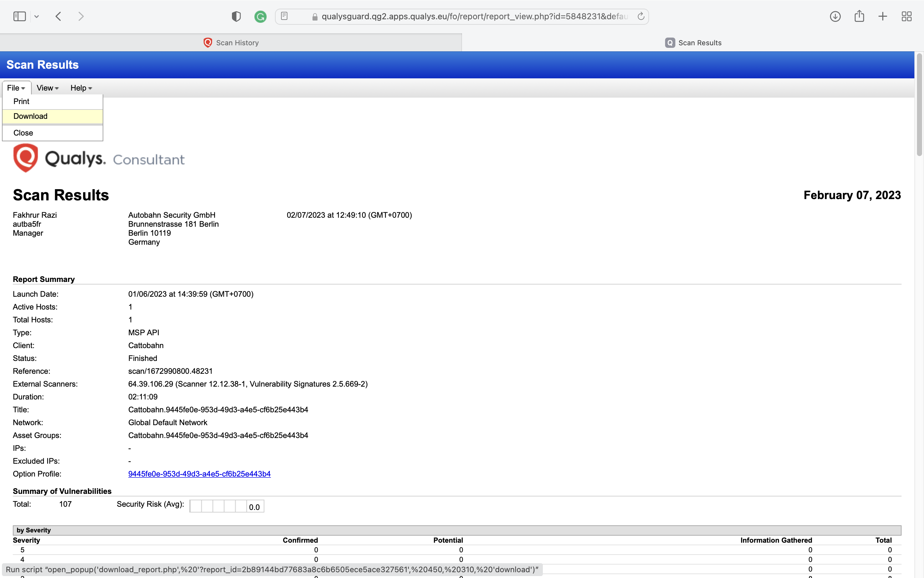Screen dimensions: 924x578
Task: Click the Status value Finished
Action: [x=142, y=358]
